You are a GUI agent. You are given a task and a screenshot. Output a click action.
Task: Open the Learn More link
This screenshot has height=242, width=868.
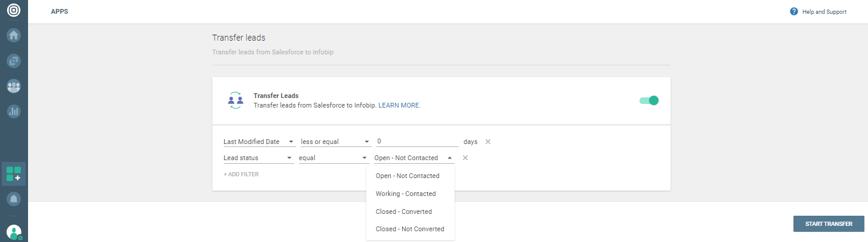coord(399,105)
